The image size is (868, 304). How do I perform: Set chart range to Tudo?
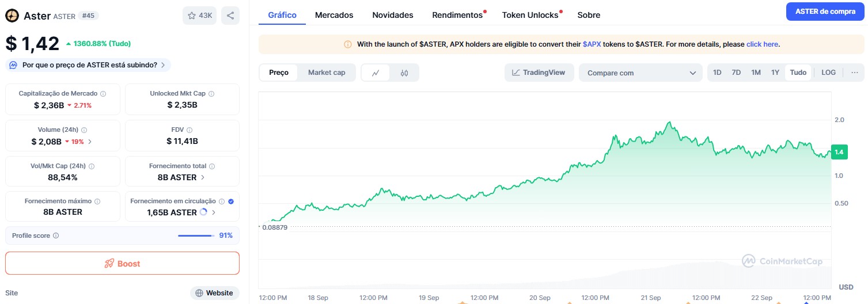click(798, 73)
